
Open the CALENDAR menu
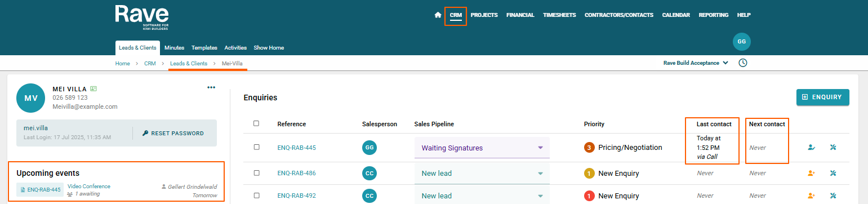(x=676, y=15)
